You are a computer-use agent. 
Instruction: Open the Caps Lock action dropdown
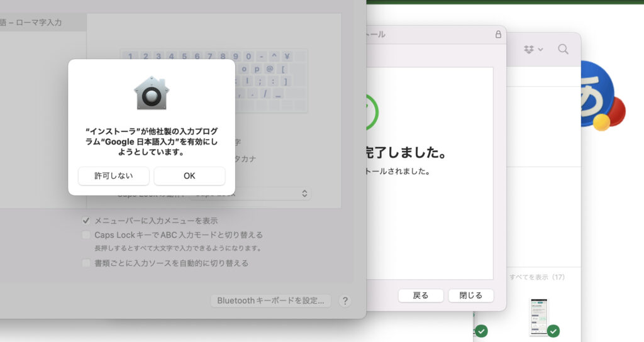click(x=250, y=194)
